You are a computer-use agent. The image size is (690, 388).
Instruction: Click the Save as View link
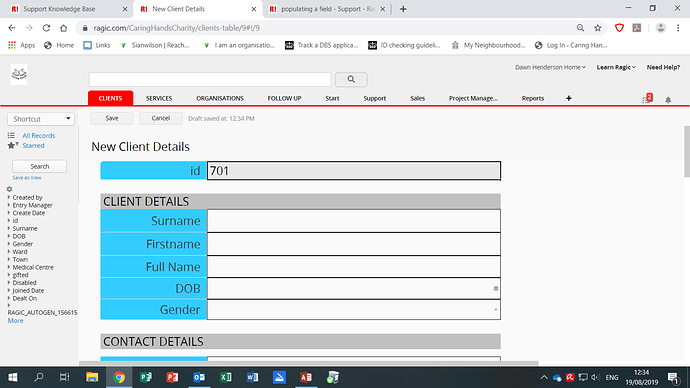(x=27, y=178)
